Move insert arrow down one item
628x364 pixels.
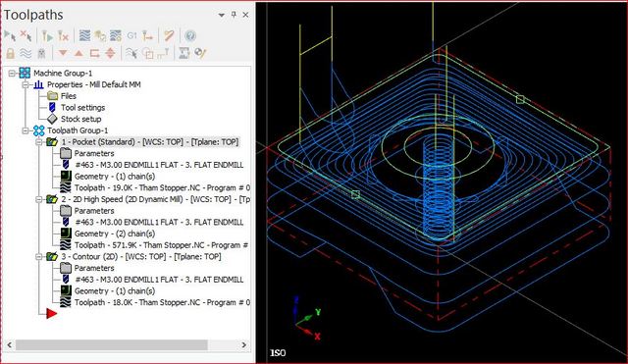click(63, 53)
